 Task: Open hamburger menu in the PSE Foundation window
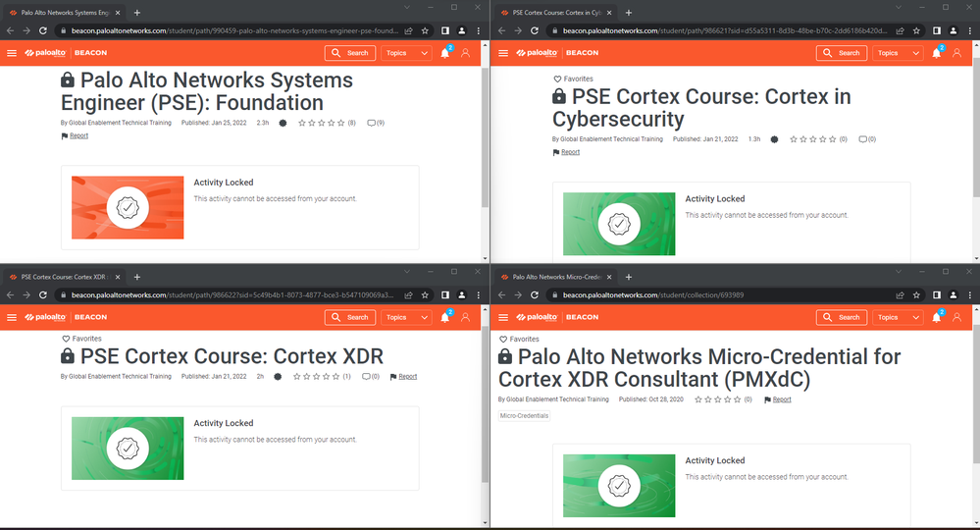click(x=12, y=53)
